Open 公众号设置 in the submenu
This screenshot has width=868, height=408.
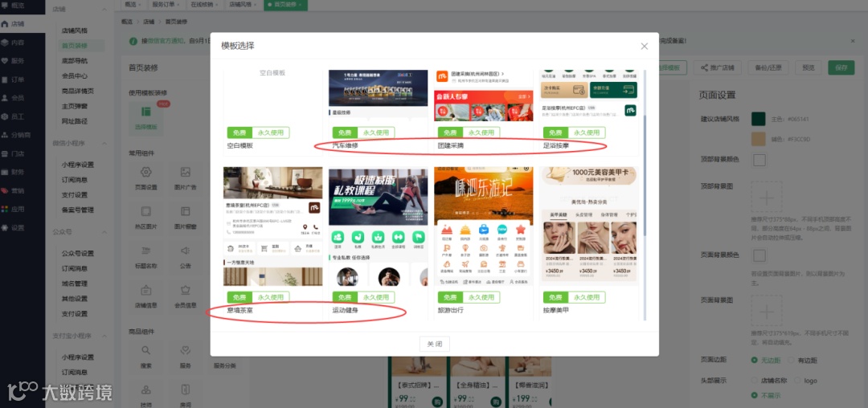pyautogui.click(x=77, y=253)
